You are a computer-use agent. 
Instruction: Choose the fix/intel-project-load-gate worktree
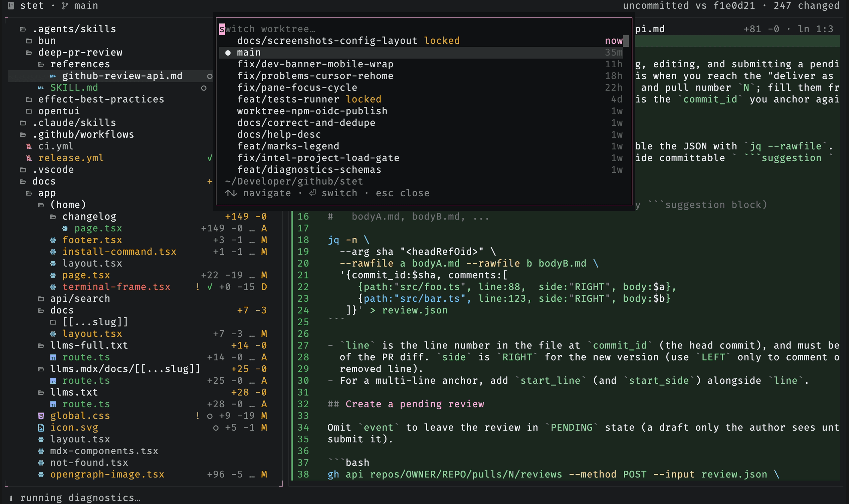(421, 158)
